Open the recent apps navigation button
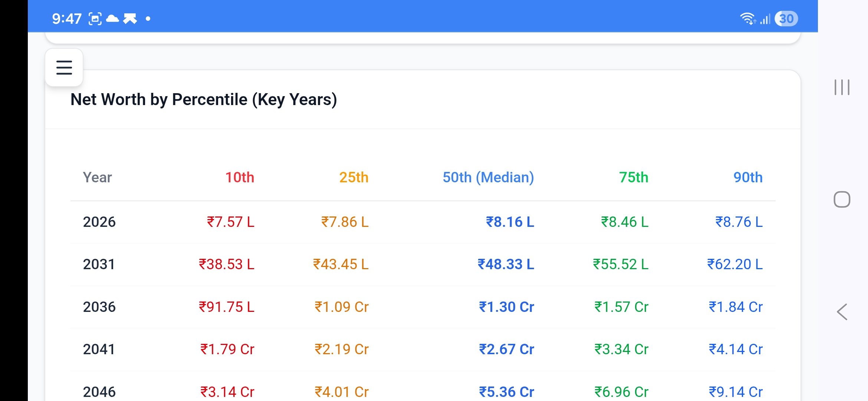Viewport: 868px width, 401px height. pos(842,87)
